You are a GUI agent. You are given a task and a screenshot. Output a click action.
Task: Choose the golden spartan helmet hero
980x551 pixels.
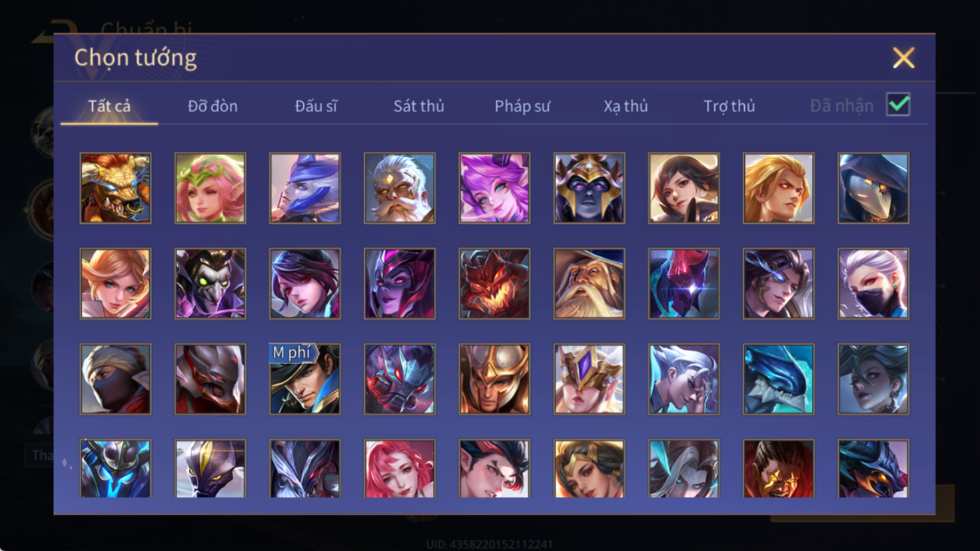pos(494,379)
